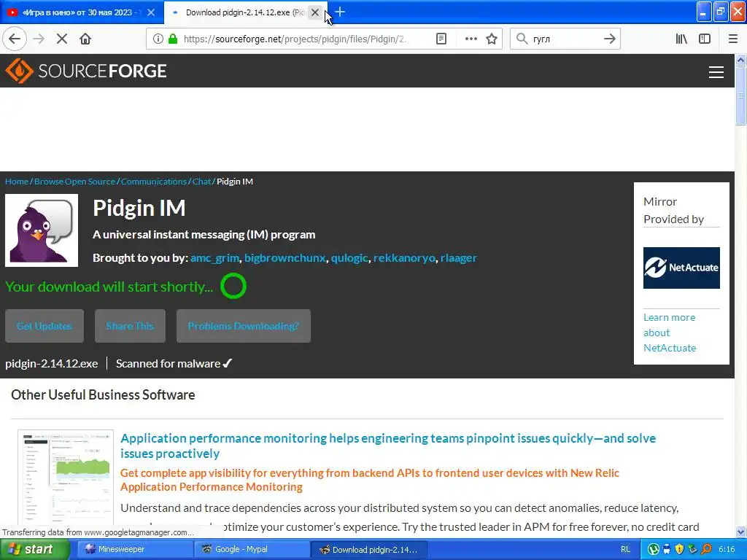The height and width of the screenshot is (560, 747).
Task: Open the Library toolbar icon
Action: 681,39
